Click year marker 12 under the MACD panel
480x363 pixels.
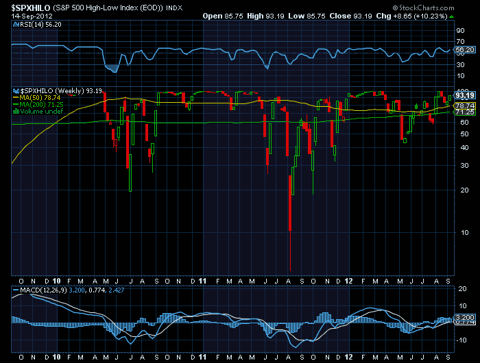[348, 357]
